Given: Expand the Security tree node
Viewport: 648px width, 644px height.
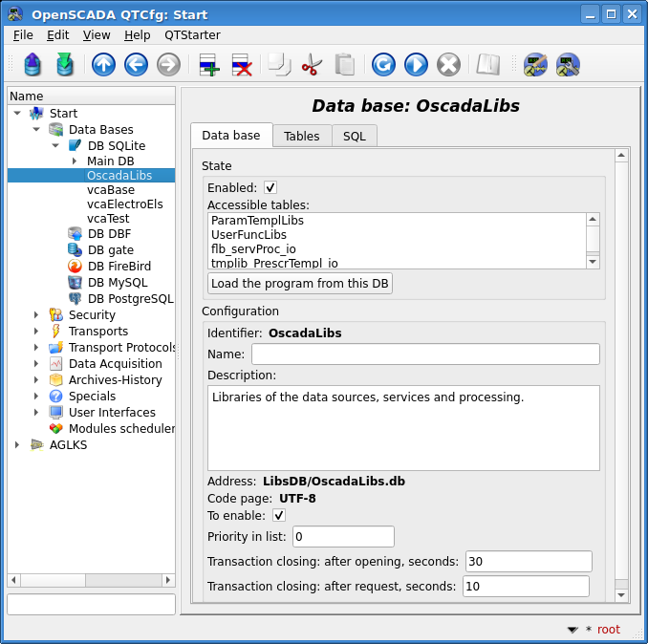Looking at the screenshot, I should click(36, 315).
